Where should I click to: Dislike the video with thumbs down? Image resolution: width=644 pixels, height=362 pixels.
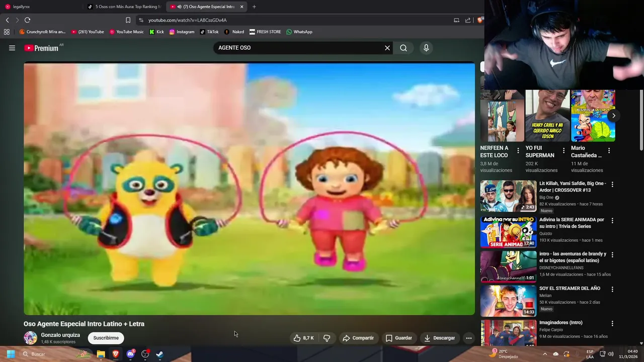point(327,338)
